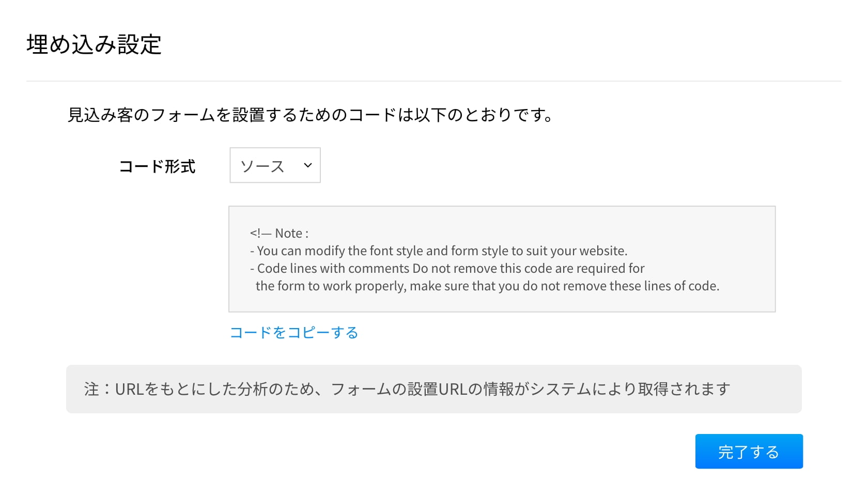Click the horizontal divider under the heading
The image size is (868, 496).
point(433,81)
